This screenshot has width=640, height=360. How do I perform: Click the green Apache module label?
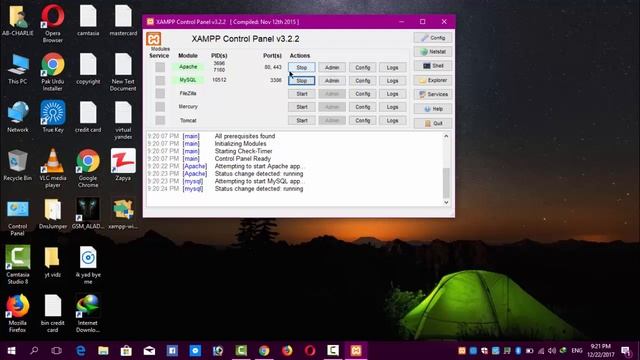coord(188,67)
